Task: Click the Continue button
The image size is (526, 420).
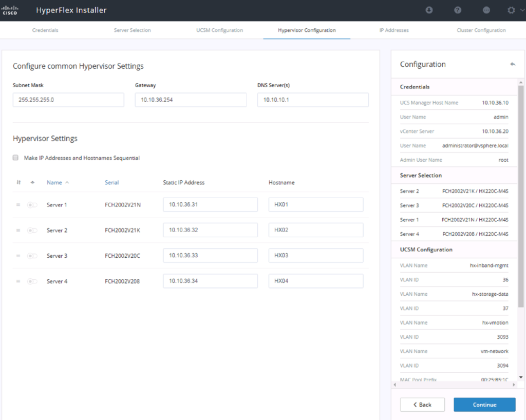Action: pyautogui.click(x=484, y=405)
